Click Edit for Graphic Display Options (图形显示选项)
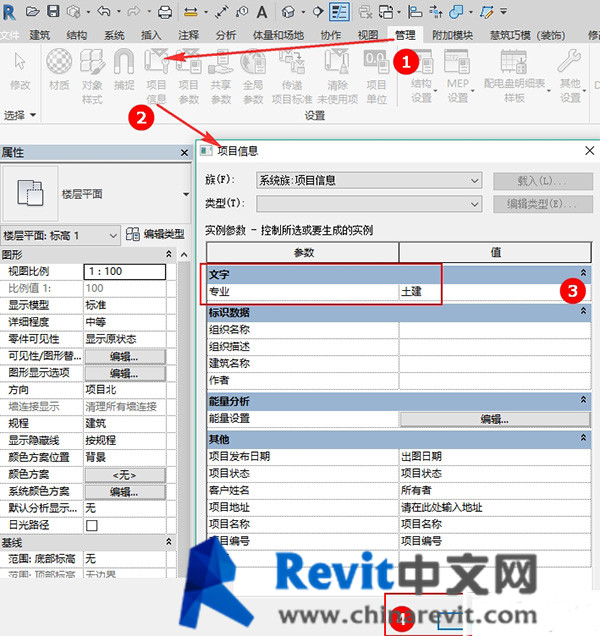Screen dimensions: 600x636 (125, 374)
